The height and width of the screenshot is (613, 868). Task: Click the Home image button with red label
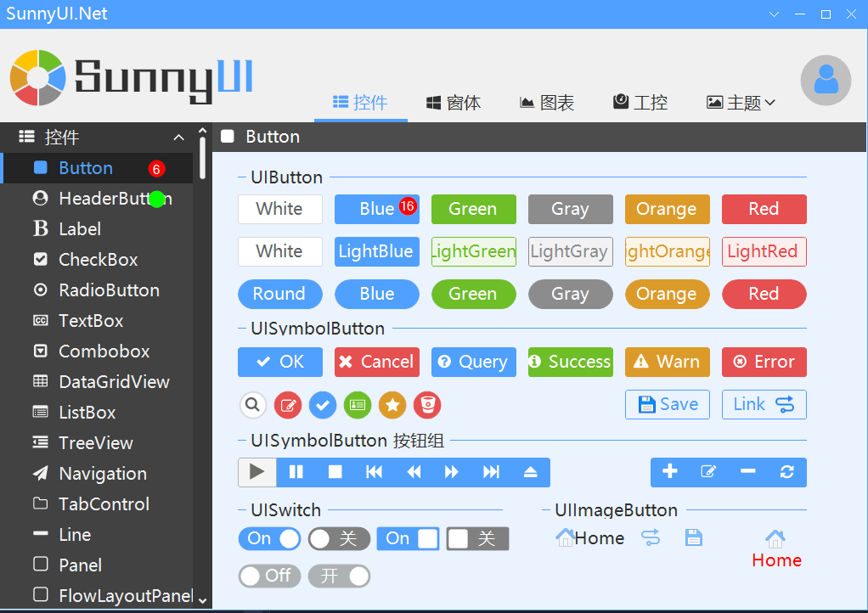(x=776, y=548)
